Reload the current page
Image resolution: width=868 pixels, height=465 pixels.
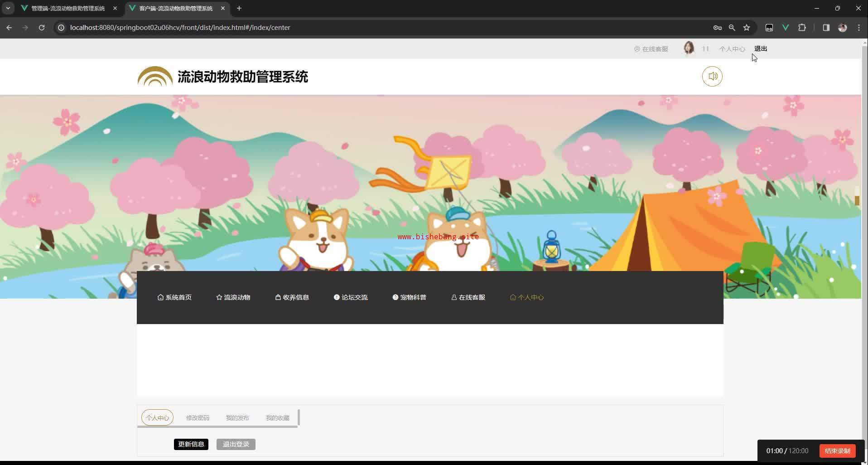pos(42,28)
